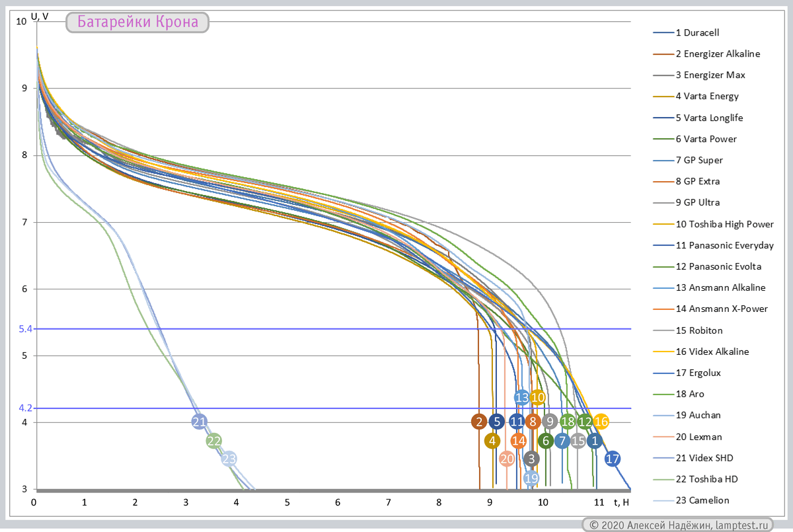Click the dark gray marker numbered 3
The height and width of the screenshot is (532, 793).
[531, 459]
